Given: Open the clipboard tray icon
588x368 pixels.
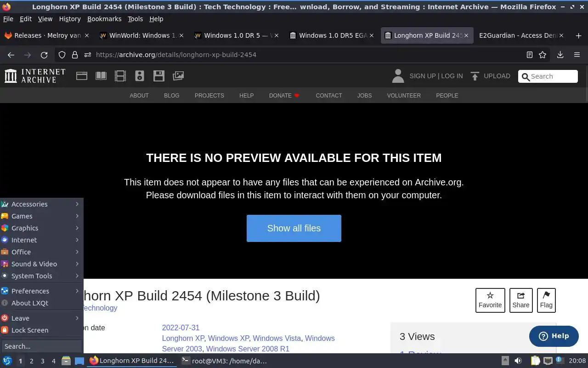Looking at the screenshot, I should click(535, 361).
